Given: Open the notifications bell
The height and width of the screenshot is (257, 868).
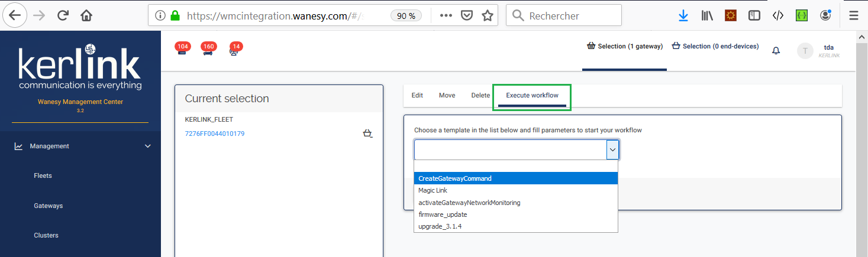Looking at the screenshot, I should [776, 51].
